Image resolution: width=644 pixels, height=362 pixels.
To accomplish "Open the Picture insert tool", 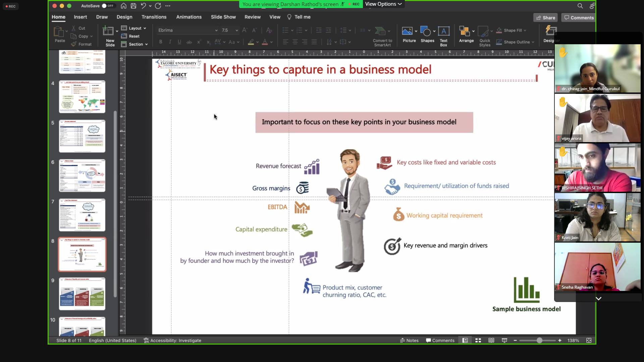I will pos(407,32).
